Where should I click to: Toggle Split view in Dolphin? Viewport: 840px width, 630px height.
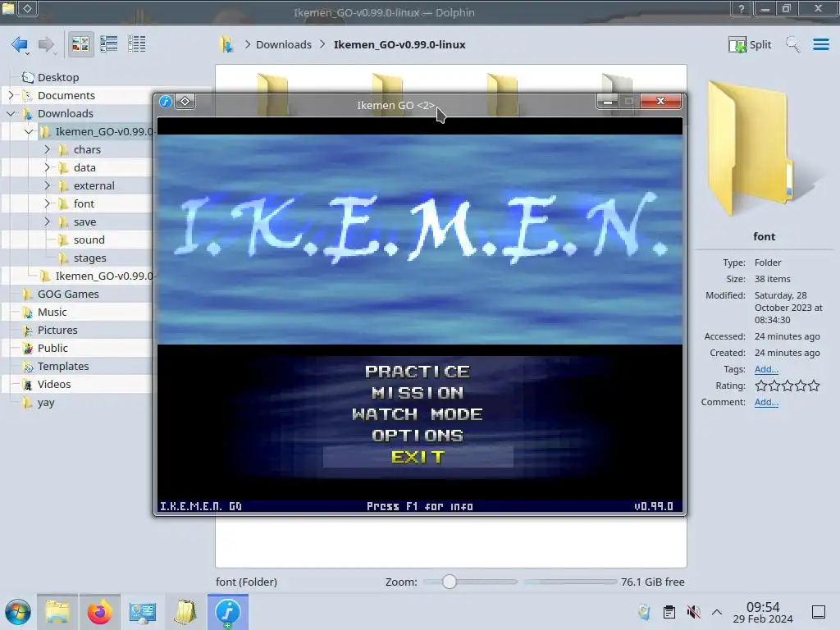point(750,44)
